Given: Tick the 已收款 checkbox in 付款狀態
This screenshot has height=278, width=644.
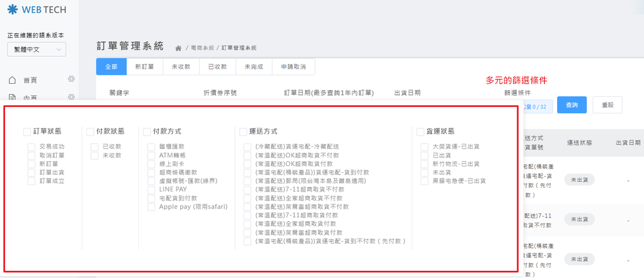Looking at the screenshot, I should [x=95, y=147].
